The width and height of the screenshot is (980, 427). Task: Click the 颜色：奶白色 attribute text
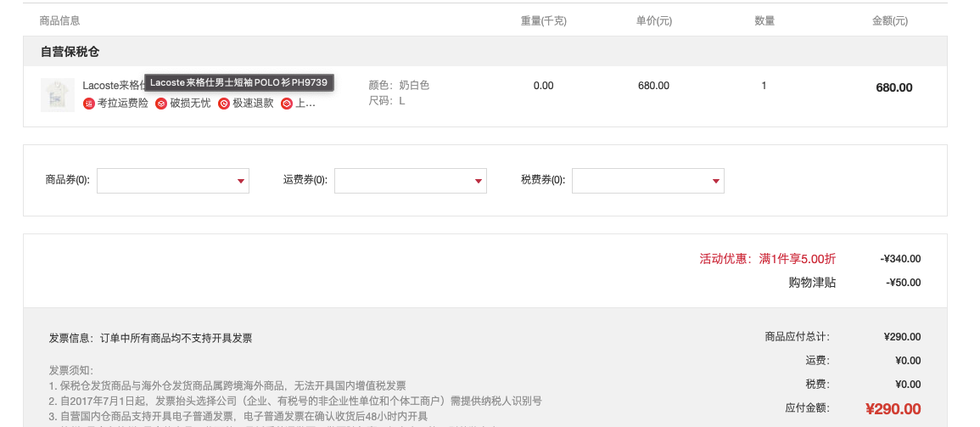click(x=399, y=86)
